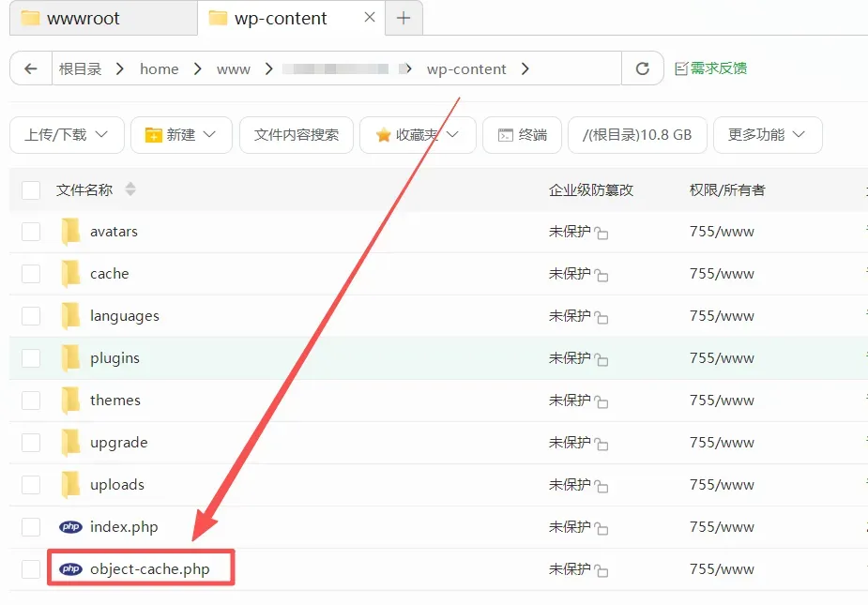Open a new tab with plus icon
This screenshot has height=605, width=868.
[x=404, y=18]
